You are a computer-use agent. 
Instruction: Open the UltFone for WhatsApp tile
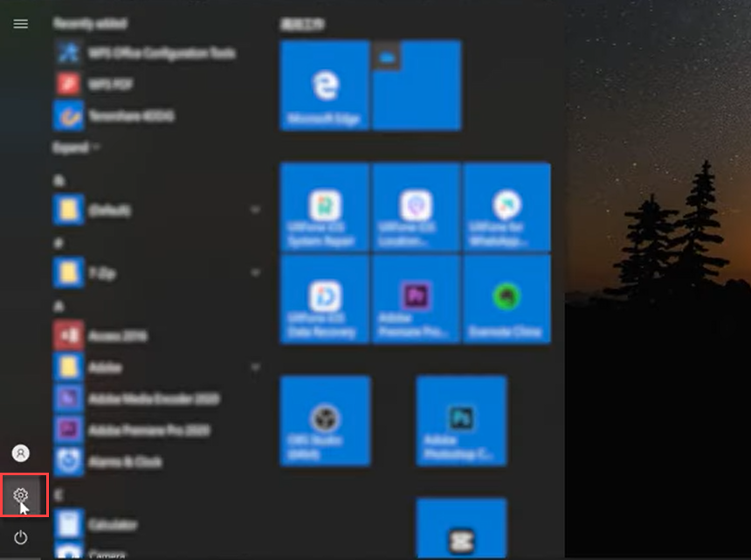pos(506,207)
